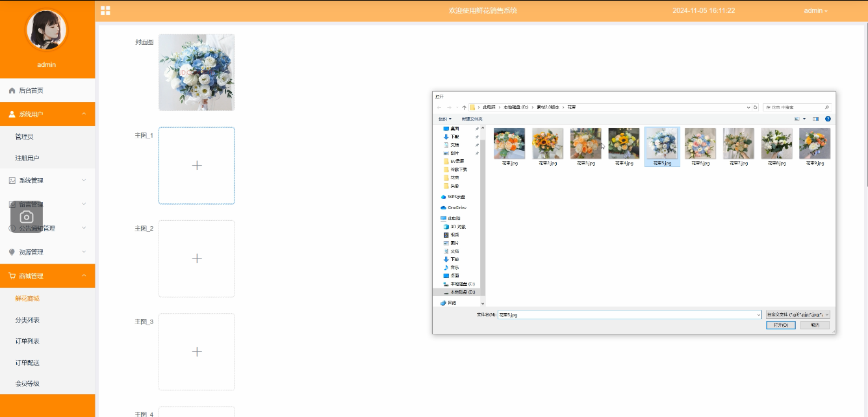Screen dimensions: 868x417
Task: Collapse the 系统用户 menu section
Action: tap(84, 114)
